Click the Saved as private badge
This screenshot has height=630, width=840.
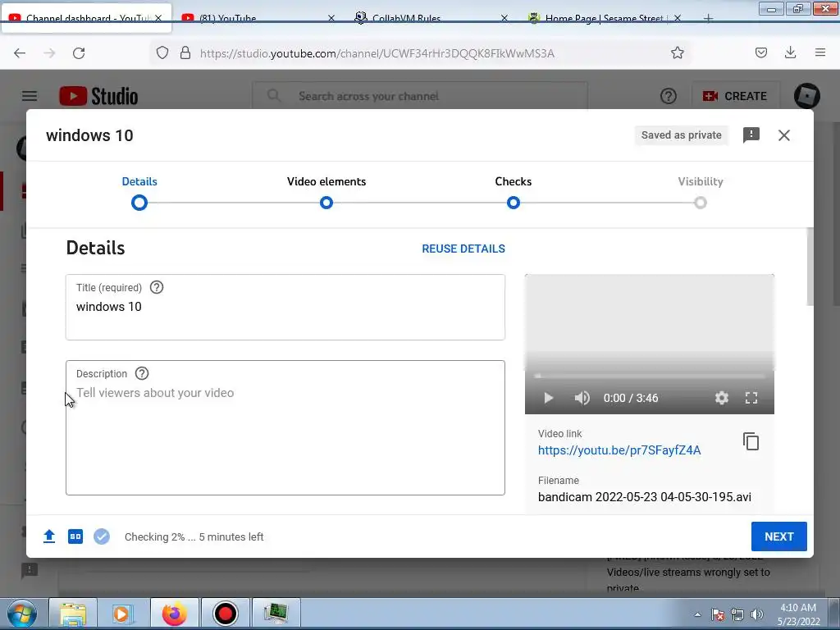[x=682, y=135]
